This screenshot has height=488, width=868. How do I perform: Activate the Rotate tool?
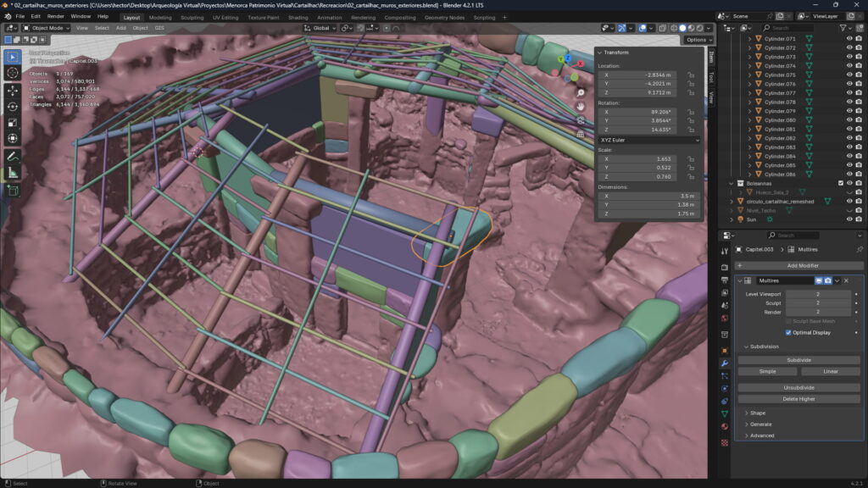point(13,106)
